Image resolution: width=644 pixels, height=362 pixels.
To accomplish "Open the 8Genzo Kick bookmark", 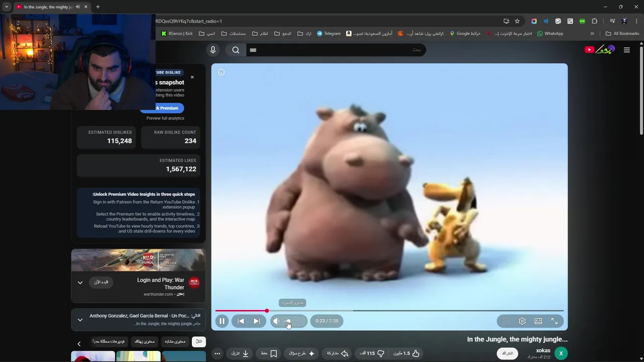I will coord(177,34).
